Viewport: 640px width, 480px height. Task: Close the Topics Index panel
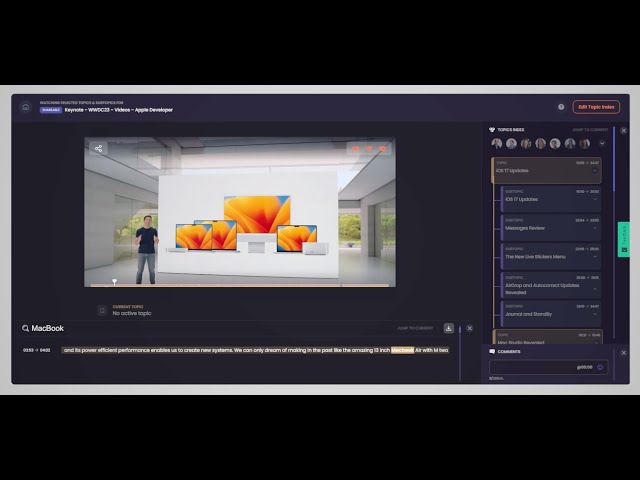(624, 131)
